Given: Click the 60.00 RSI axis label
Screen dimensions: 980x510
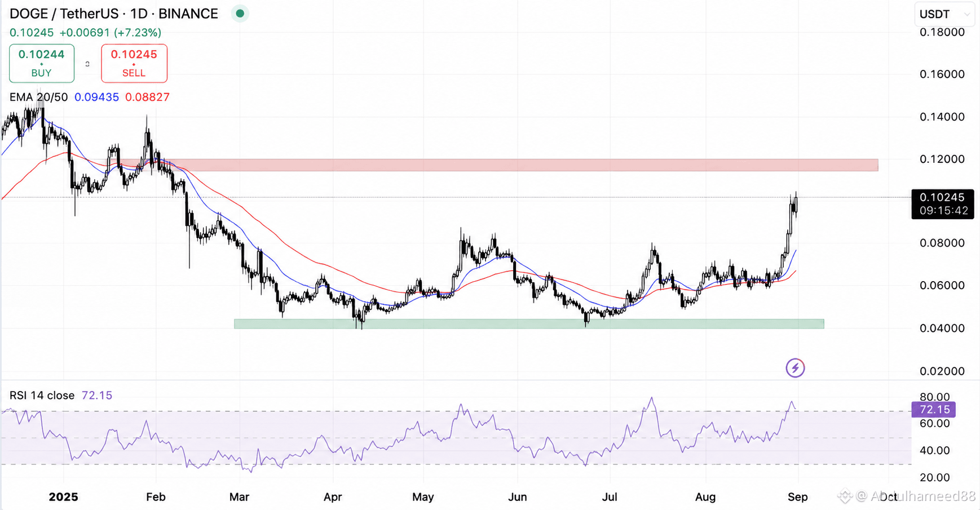Looking at the screenshot, I should [935, 424].
